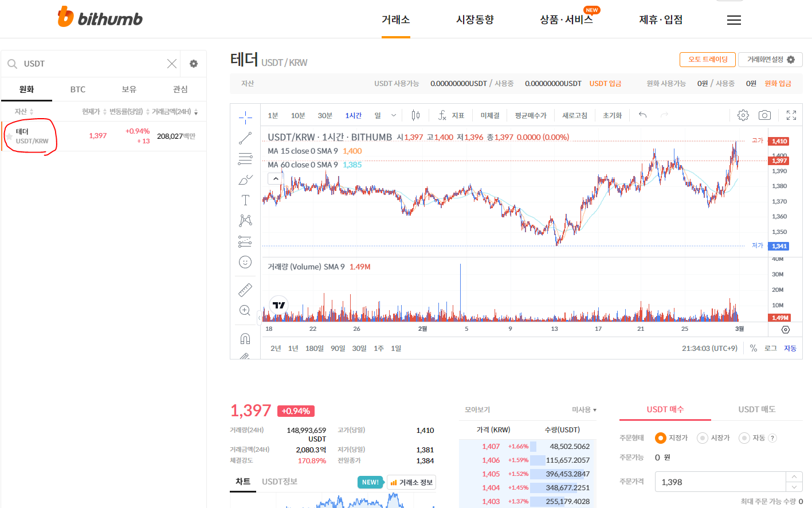Click the 원화 입금 KRW deposit link

tap(778, 84)
